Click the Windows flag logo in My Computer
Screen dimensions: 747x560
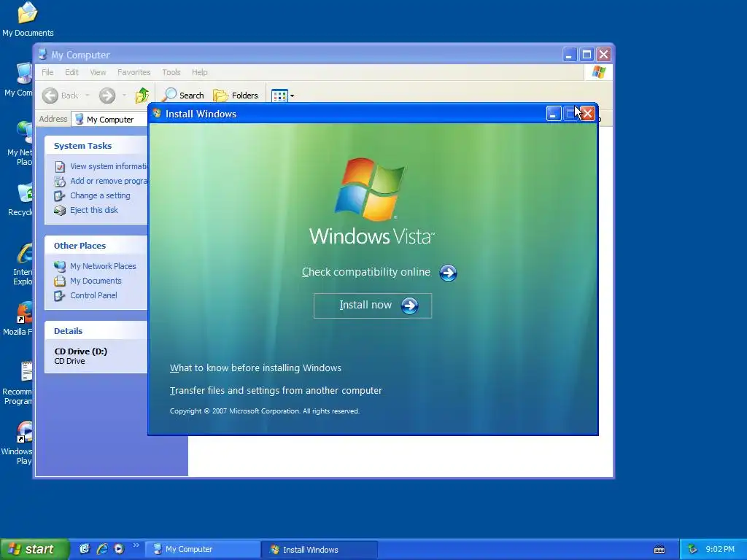click(599, 72)
